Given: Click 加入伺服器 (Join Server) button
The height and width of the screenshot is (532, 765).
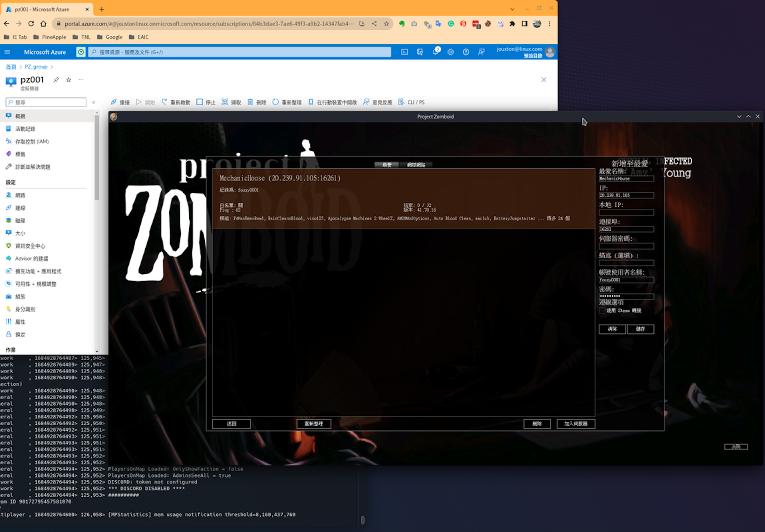Looking at the screenshot, I should [x=576, y=423].
